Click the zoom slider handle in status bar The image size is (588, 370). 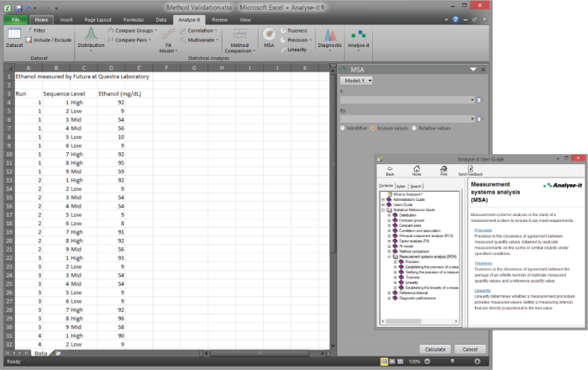(452, 361)
